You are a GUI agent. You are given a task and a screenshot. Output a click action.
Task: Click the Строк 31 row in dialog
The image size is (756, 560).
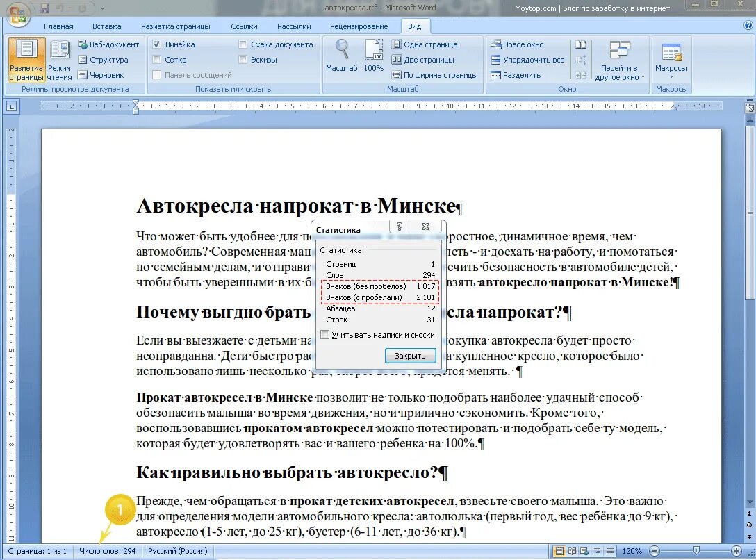[380, 320]
